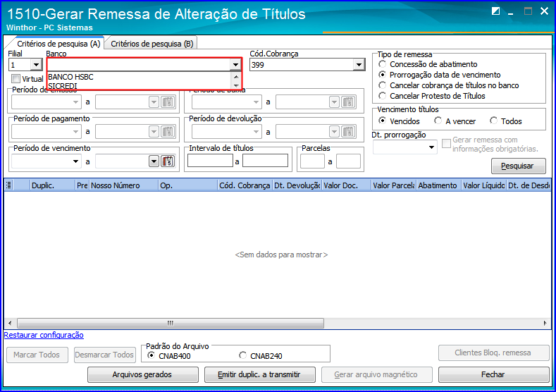Open Dt. prorrogação date dropdown
This screenshot has width=556, height=392.
coord(431,147)
